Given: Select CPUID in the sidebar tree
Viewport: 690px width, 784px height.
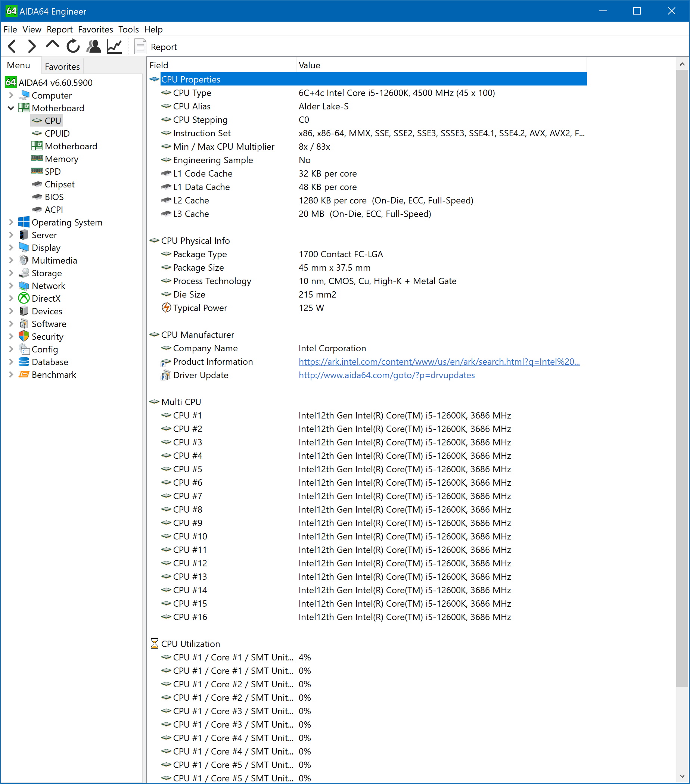Looking at the screenshot, I should 57,134.
